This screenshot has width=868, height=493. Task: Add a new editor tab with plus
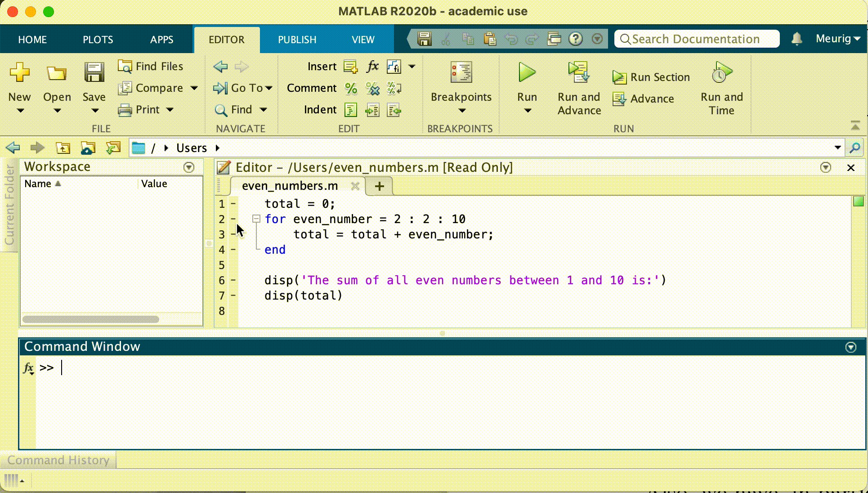tap(380, 186)
